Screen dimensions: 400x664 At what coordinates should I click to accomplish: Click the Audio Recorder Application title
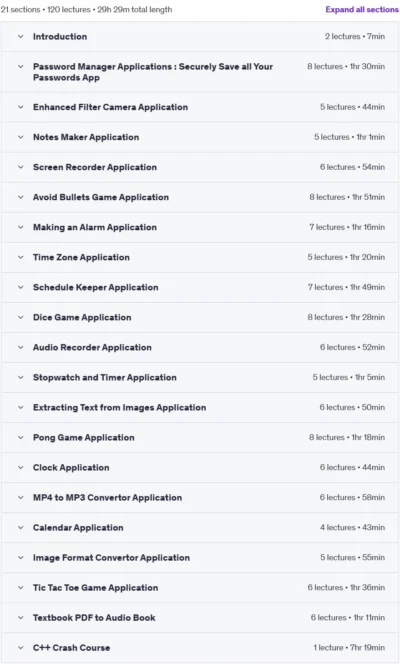click(92, 348)
